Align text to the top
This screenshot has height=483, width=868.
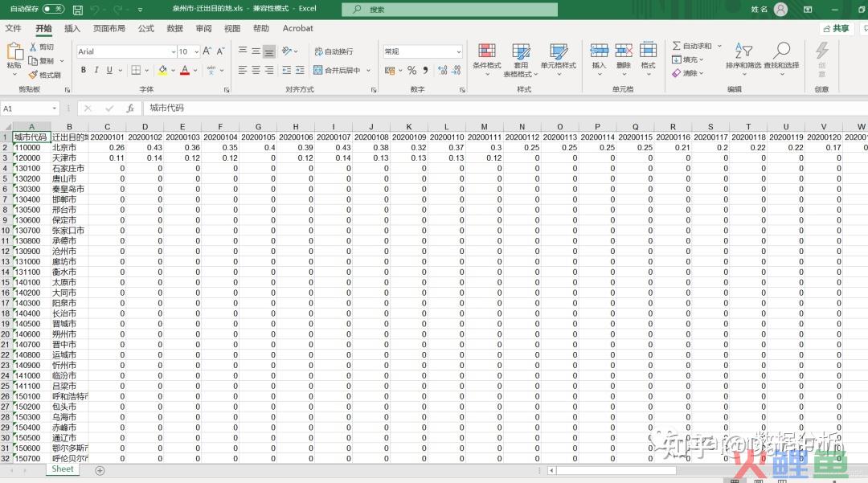tap(243, 51)
